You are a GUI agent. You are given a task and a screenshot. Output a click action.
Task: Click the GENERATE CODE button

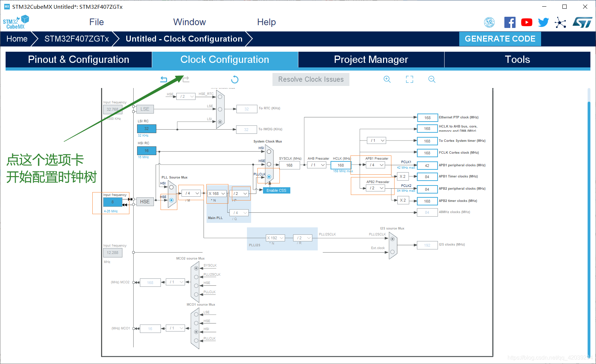click(x=500, y=39)
